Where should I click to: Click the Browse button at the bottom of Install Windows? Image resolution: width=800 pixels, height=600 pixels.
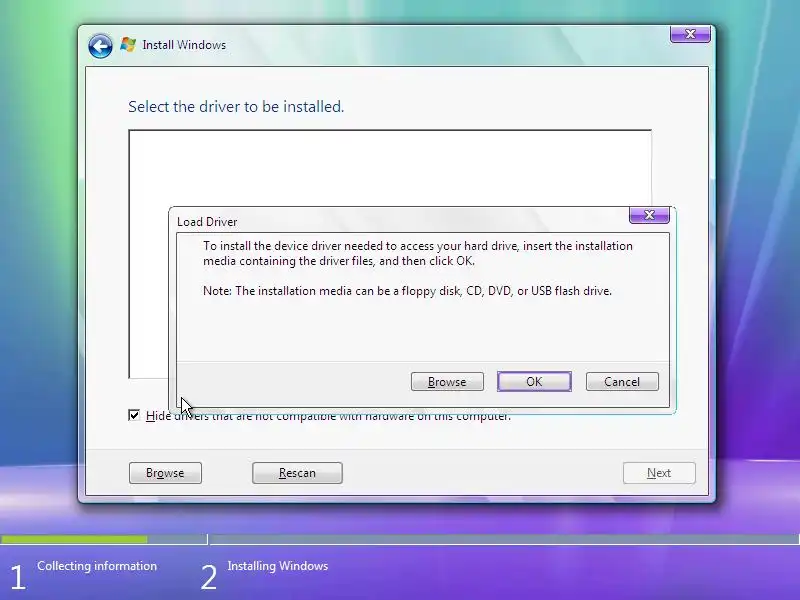(165, 473)
